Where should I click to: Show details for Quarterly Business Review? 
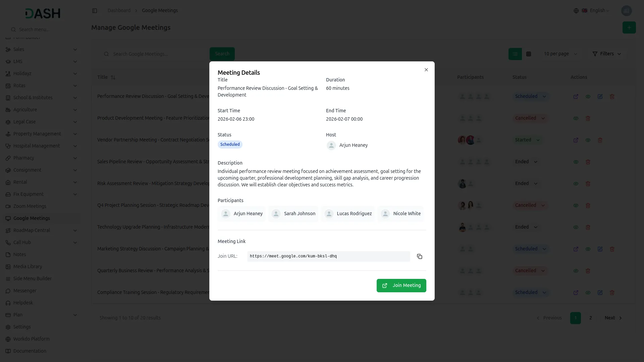pos(576,271)
